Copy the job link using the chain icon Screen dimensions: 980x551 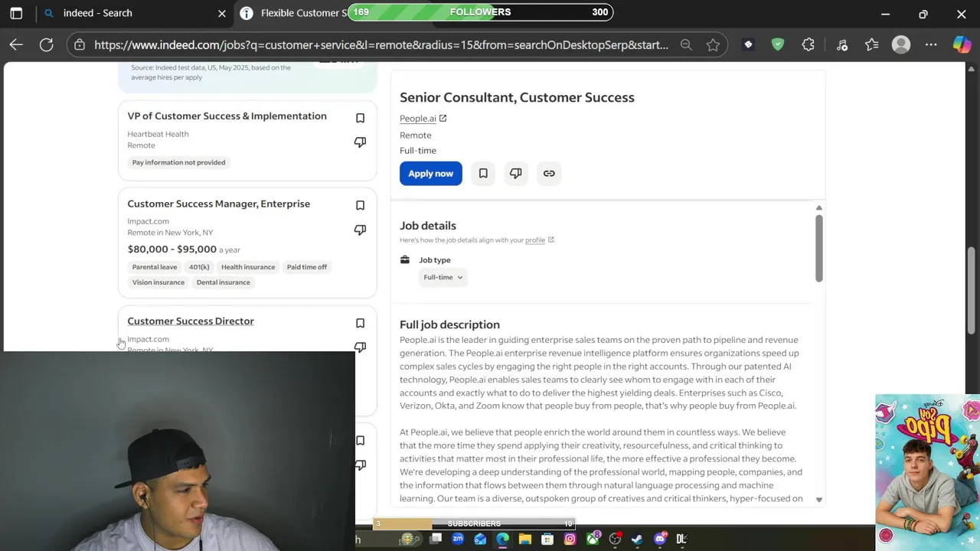549,174
